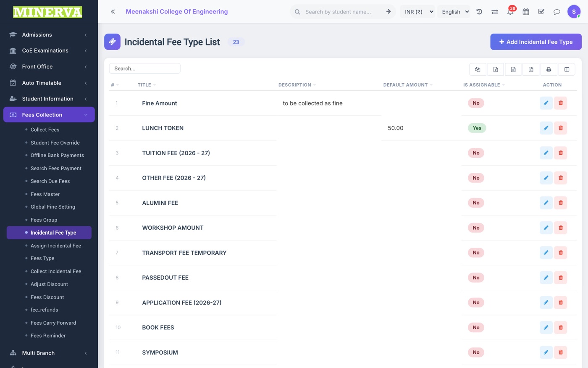Viewport: 588px width, 368px height.
Task: Edit the TRANSPORT FEE TEMPORARY row
Action: pos(546,253)
